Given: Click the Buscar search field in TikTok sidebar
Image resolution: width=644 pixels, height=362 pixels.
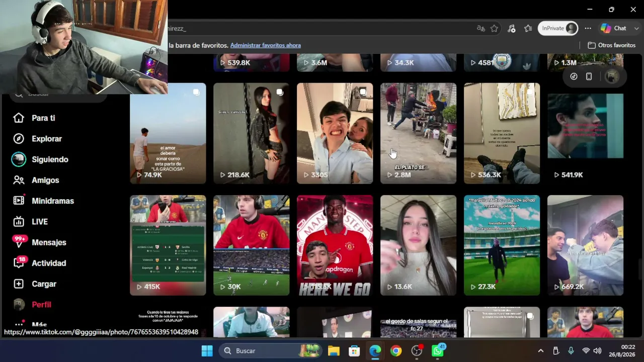Looking at the screenshot, I should click(59, 94).
